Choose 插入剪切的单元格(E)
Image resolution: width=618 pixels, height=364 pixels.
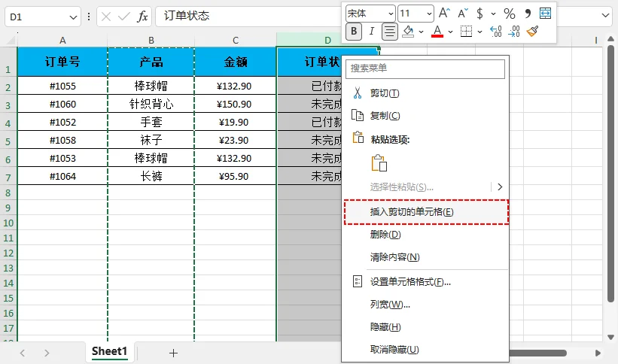[x=427, y=212]
